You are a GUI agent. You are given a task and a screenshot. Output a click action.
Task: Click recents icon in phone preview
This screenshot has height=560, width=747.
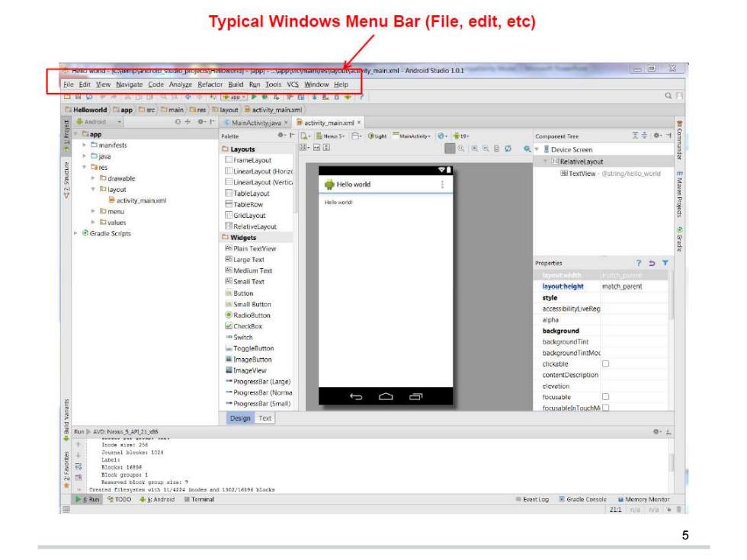point(416,396)
